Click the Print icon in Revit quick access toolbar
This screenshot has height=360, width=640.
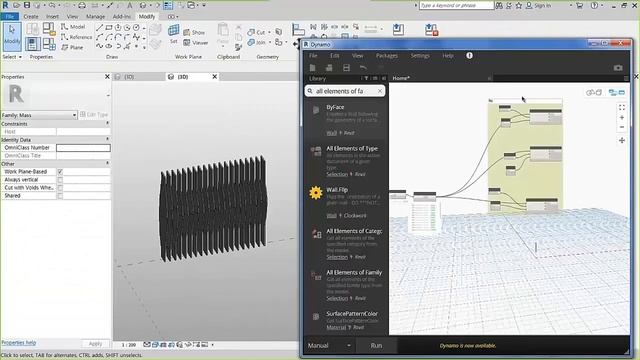(82, 5)
